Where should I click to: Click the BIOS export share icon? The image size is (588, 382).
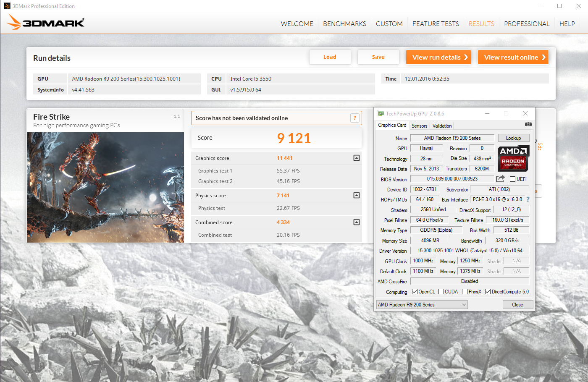click(x=500, y=179)
